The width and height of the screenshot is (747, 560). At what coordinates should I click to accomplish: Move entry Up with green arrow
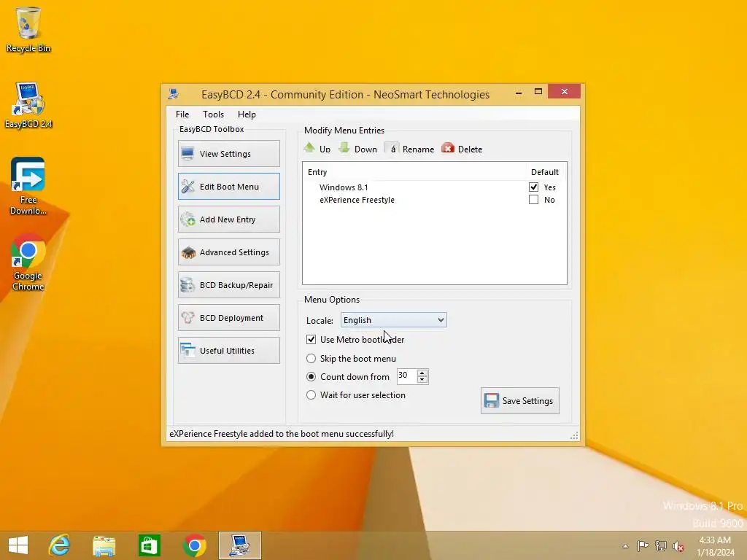pyautogui.click(x=317, y=149)
